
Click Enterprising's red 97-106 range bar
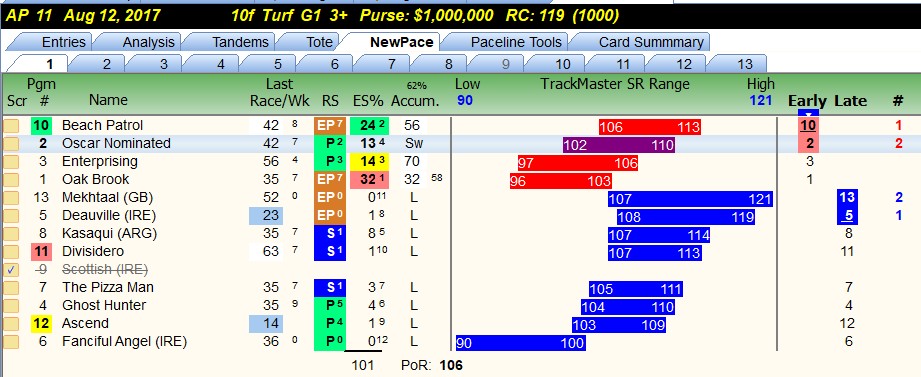coord(577,163)
